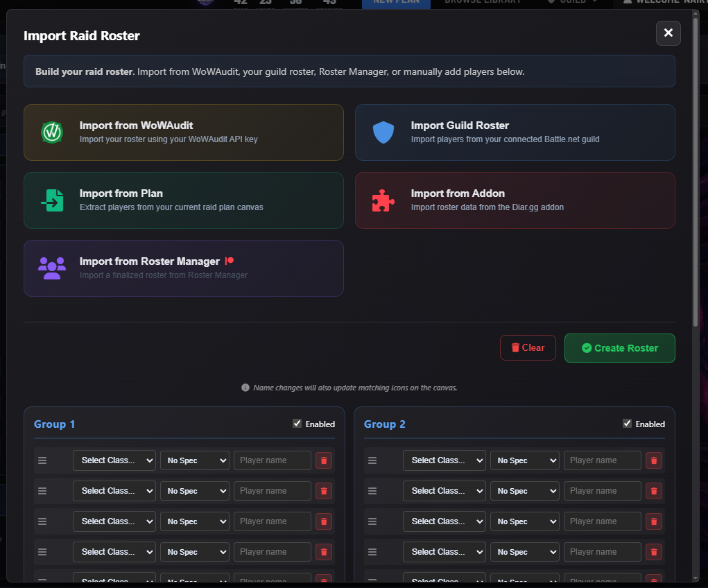Open Group 1 third row No Spec dropdown

195,521
